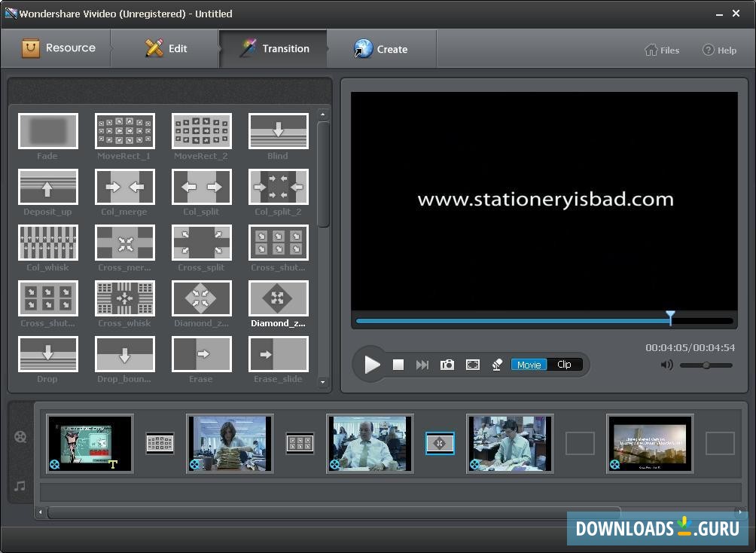
Task: Open Help
Action: tap(719, 50)
